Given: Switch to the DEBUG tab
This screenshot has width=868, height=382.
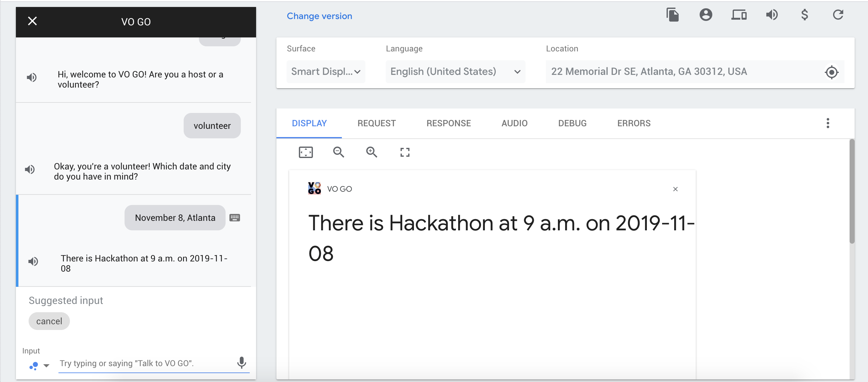Looking at the screenshot, I should point(572,123).
